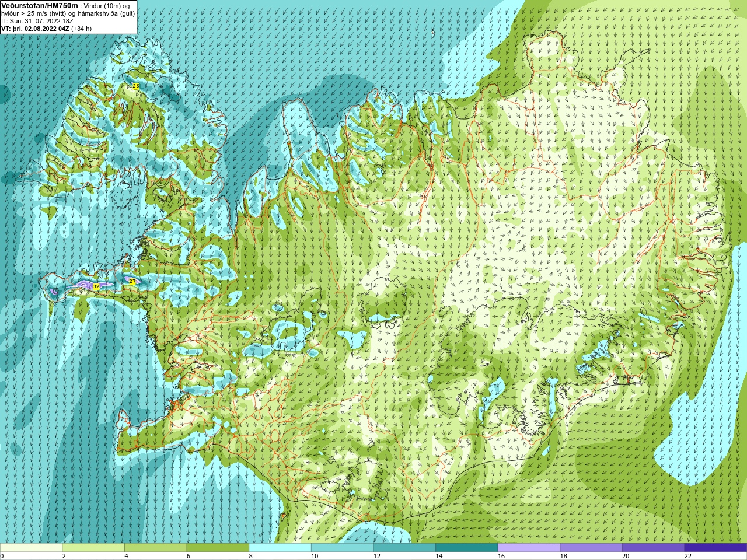
Task: Click the scale number 20
Action: [x=626, y=556]
